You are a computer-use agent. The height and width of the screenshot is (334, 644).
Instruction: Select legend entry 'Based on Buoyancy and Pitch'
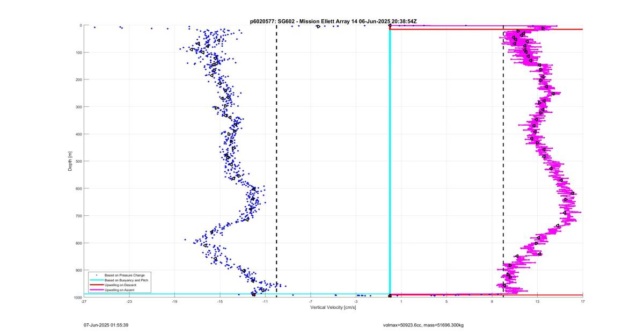point(126,280)
